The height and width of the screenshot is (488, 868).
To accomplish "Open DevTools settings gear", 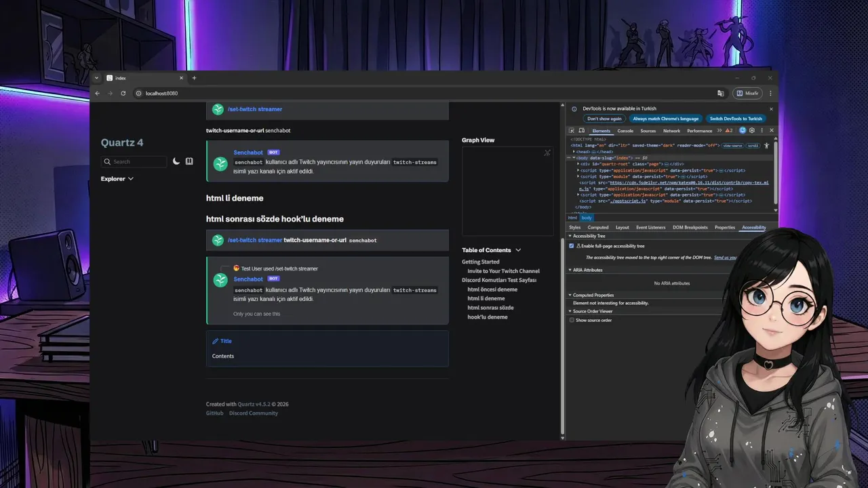I will point(752,131).
